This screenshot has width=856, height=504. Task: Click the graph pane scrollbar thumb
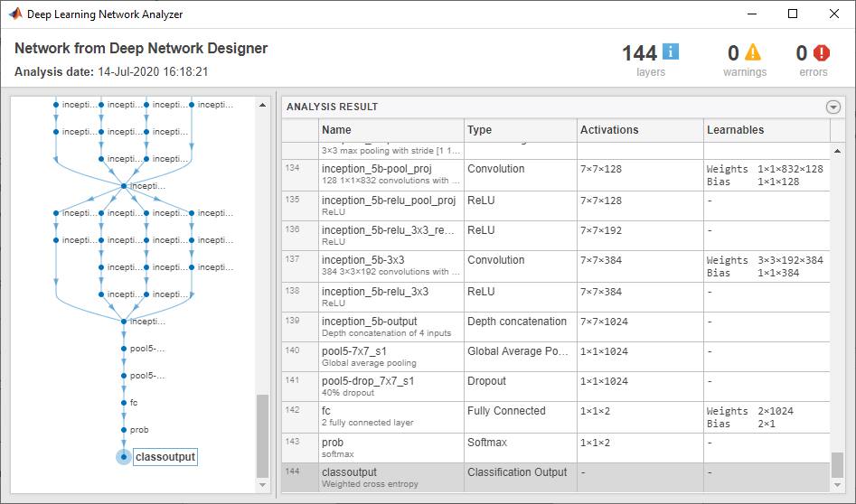pos(263,436)
